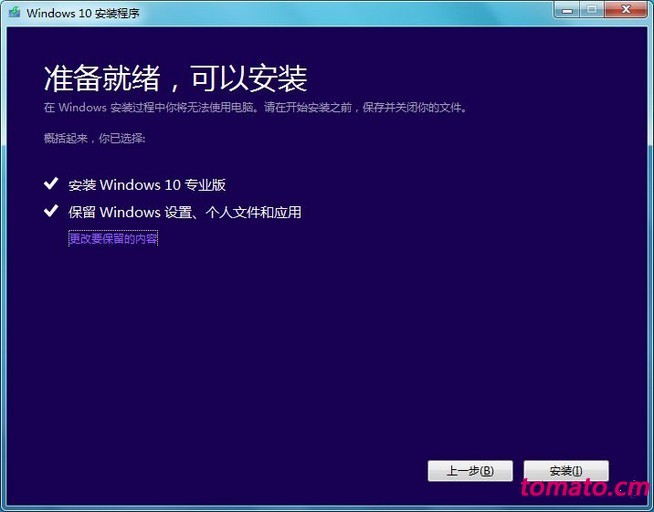Click the checkmark beside 安装 Windows 10 专业版
654x512 pixels.
51,183
